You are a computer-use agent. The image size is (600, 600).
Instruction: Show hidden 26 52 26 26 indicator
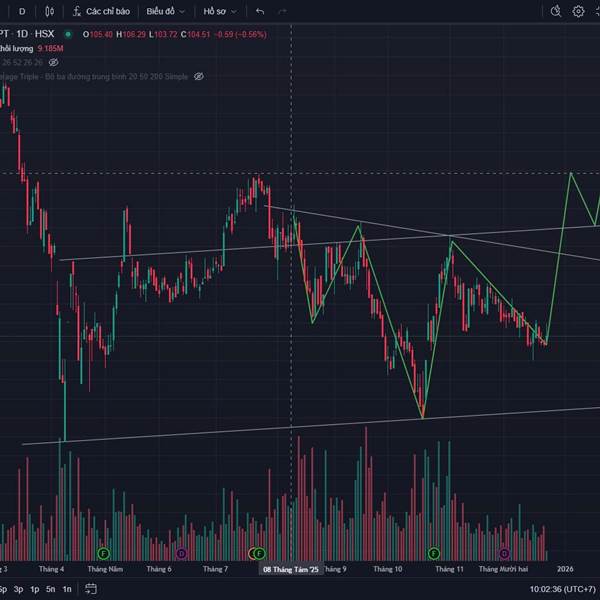[x=54, y=62]
